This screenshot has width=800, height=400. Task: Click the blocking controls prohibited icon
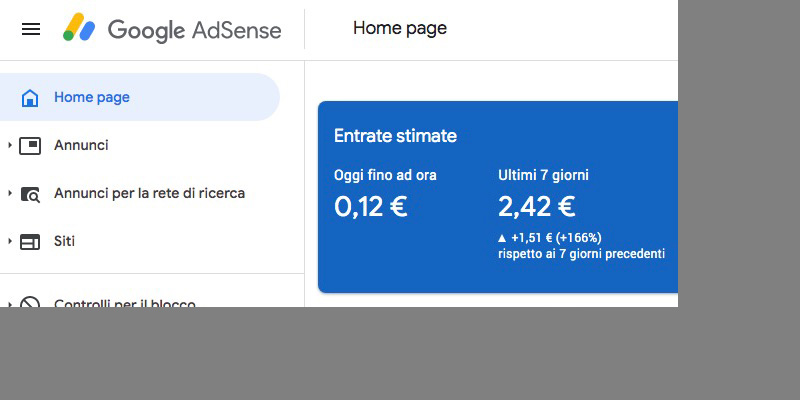coord(30,302)
